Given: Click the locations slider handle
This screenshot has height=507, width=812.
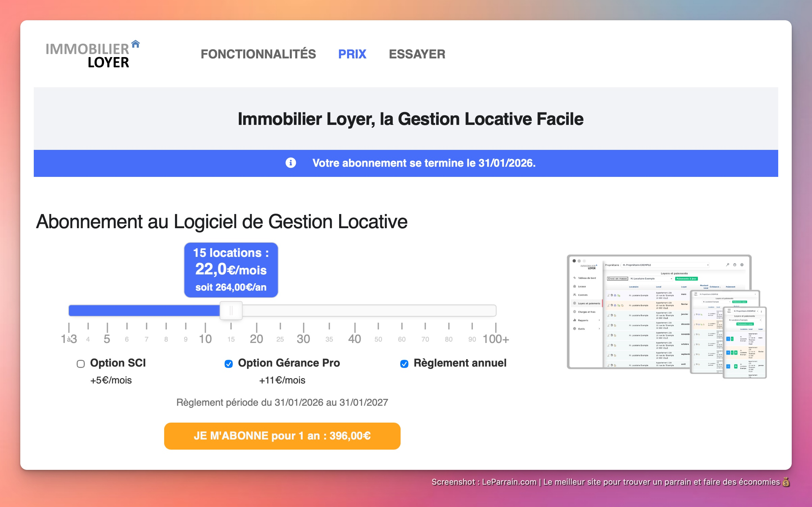Looking at the screenshot, I should pos(231,310).
